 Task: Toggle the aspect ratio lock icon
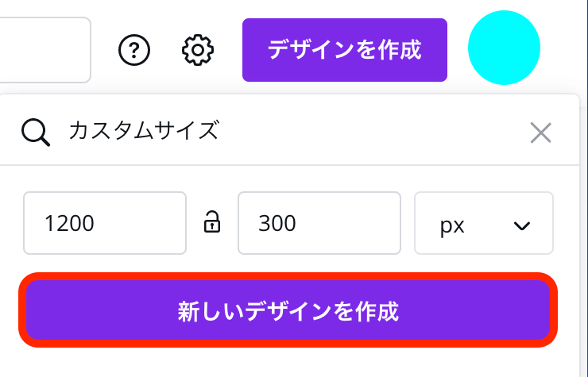pos(212,223)
